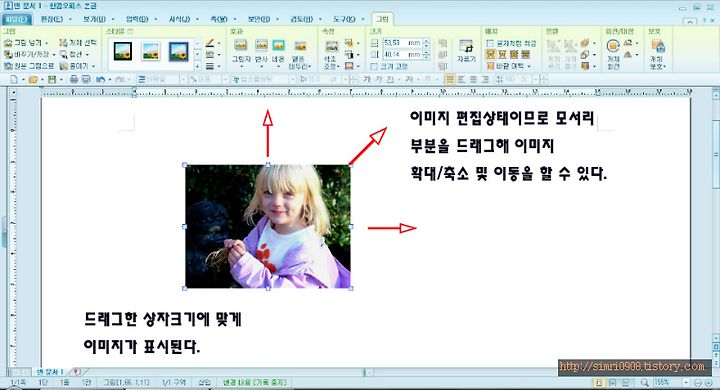
Task: Toggle the first text-wrap arrangement option
Action: point(490,55)
